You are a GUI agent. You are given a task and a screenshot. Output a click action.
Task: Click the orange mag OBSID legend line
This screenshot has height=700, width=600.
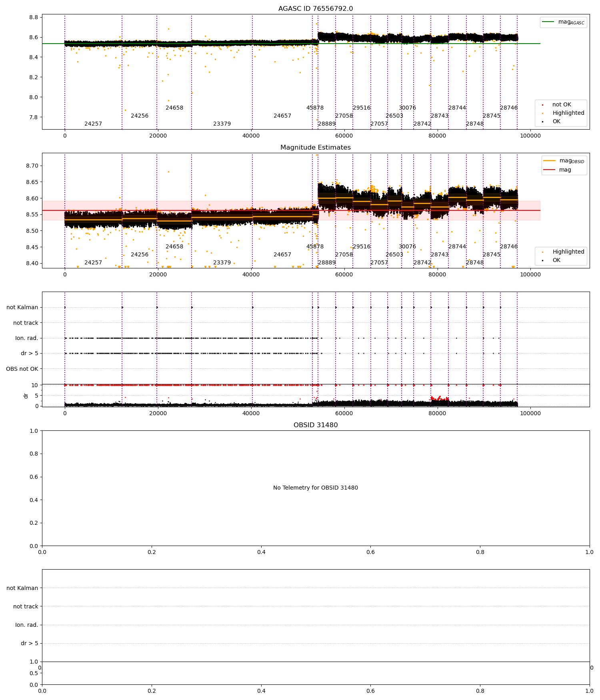(550, 161)
